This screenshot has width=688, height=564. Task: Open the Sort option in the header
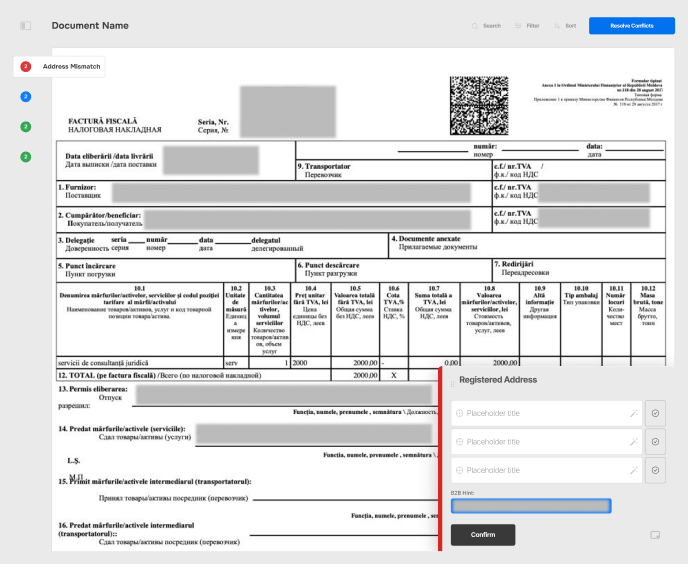click(565, 26)
